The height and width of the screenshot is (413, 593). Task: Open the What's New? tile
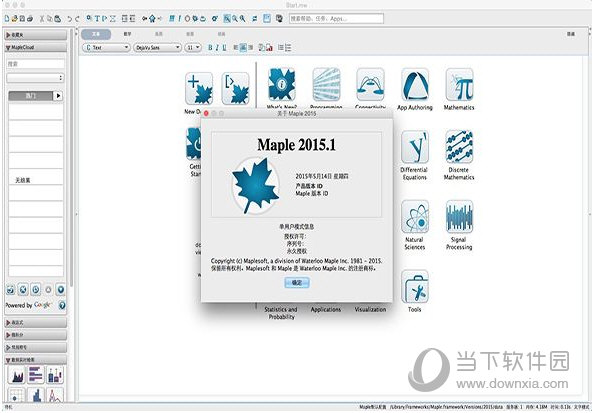pyautogui.click(x=281, y=84)
